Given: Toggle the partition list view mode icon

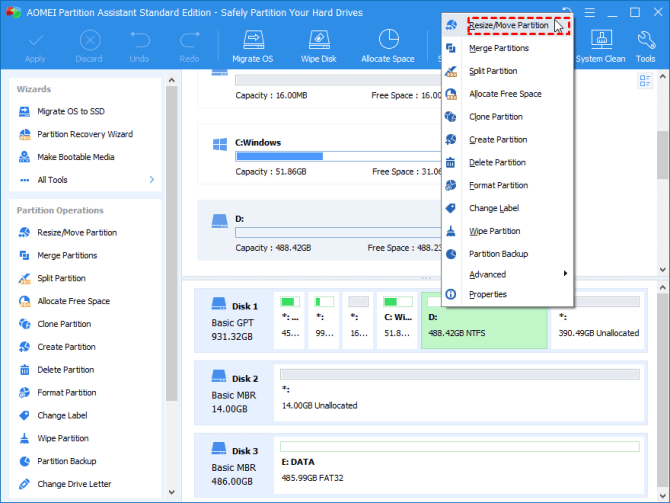Looking at the screenshot, I should coord(645,80).
